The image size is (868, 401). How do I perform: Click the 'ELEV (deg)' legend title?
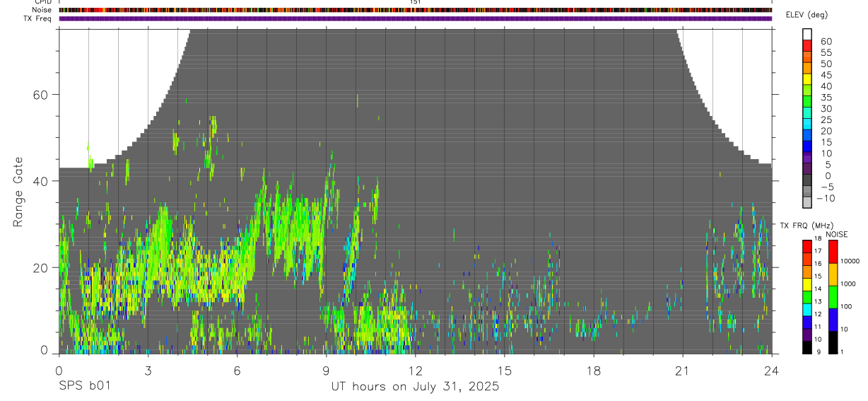(807, 15)
